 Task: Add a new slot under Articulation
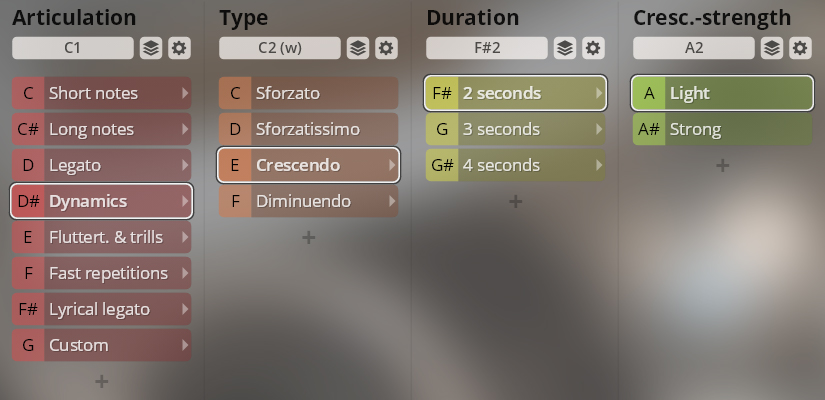pyautogui.click(x=101, y=380)
